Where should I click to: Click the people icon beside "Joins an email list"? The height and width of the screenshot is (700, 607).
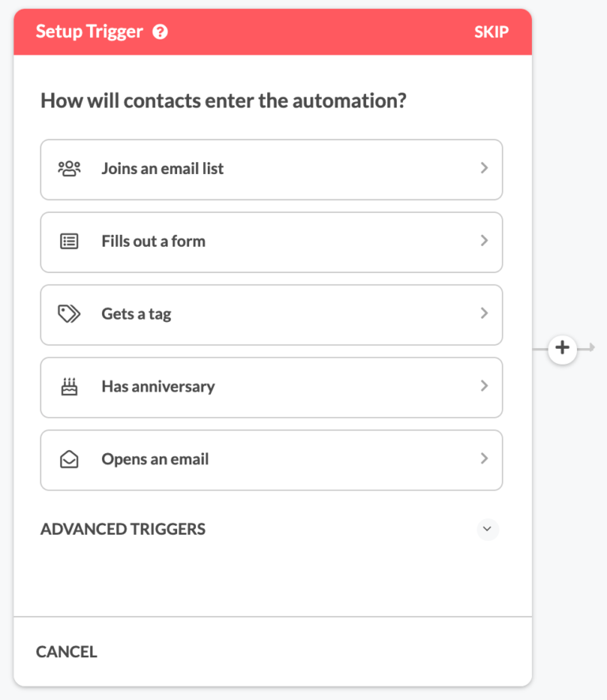[x=70, y=168]
